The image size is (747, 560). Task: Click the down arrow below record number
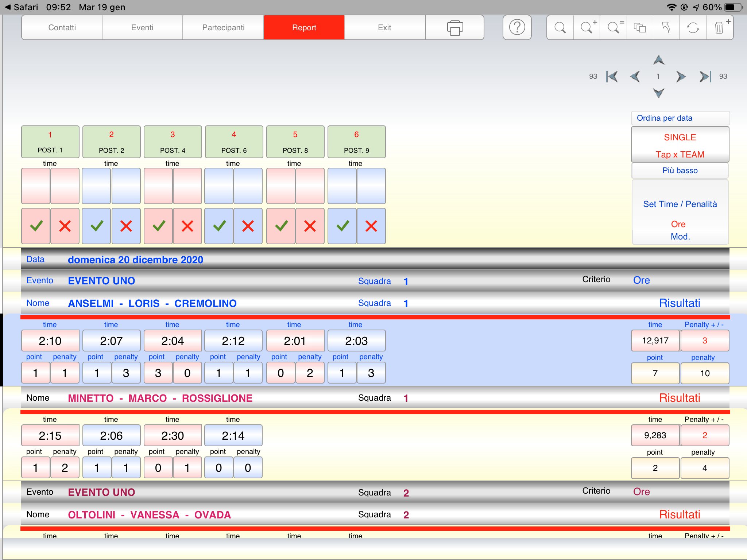point(658,93)
